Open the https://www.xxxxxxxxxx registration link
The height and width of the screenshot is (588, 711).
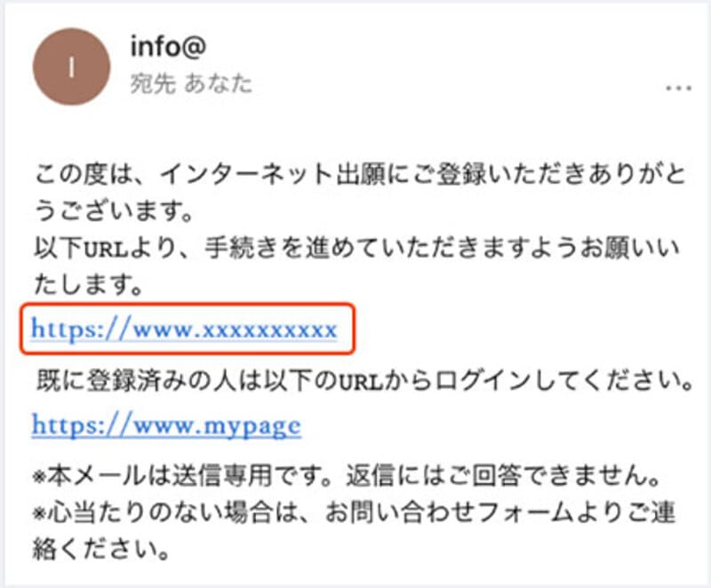(184, 330)
